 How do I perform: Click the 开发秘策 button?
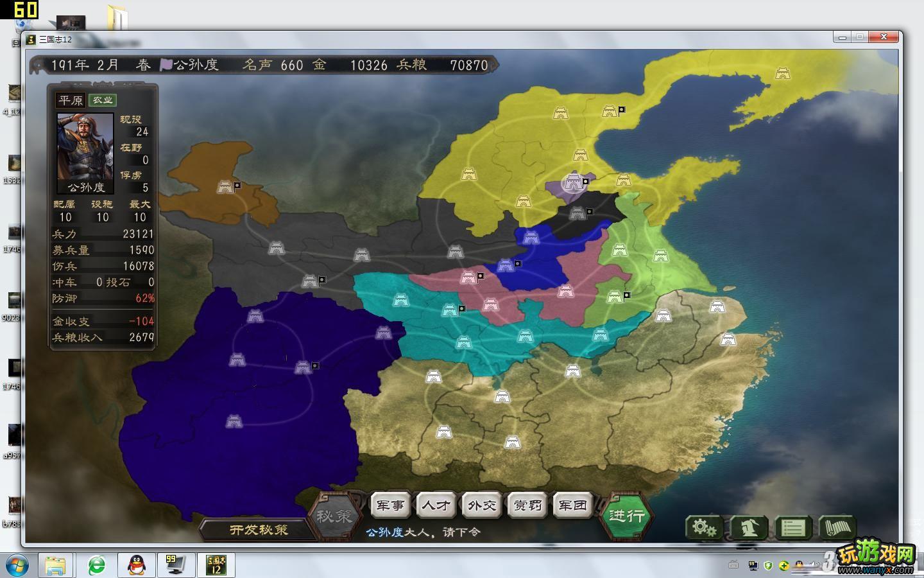[x=259, y=530]
